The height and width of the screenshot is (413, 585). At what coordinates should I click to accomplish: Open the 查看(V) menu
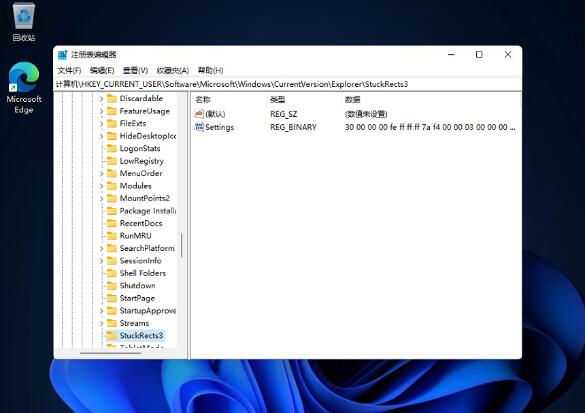[135, 71]
